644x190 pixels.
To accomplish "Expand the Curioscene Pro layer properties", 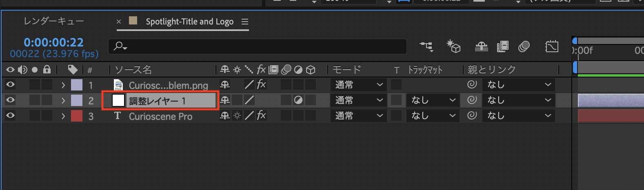I will (63, 116).
